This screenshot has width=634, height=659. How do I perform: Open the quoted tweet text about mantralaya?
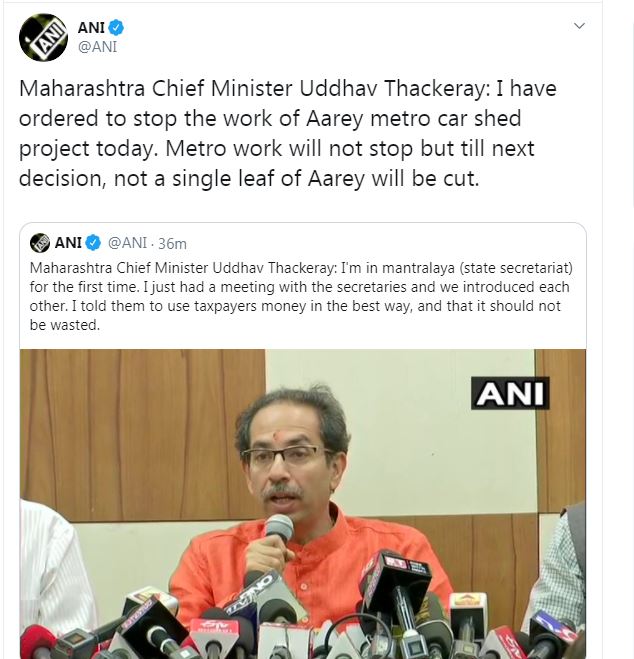301,296
